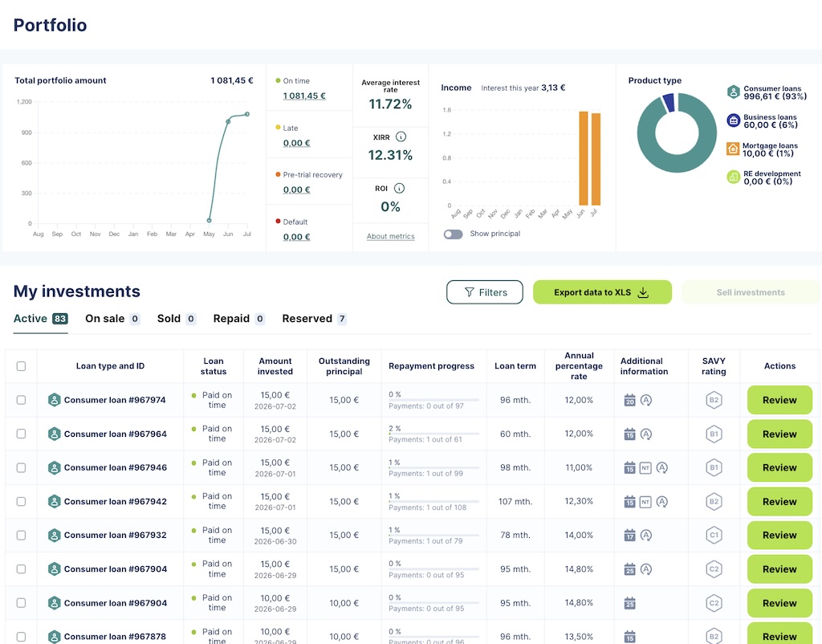Select the checkbox for Consumer loan #967942

coord(21,501)
